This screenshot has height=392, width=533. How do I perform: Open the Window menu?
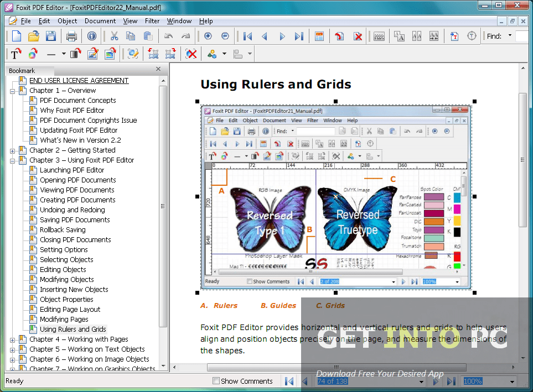(x=179, y=21)
